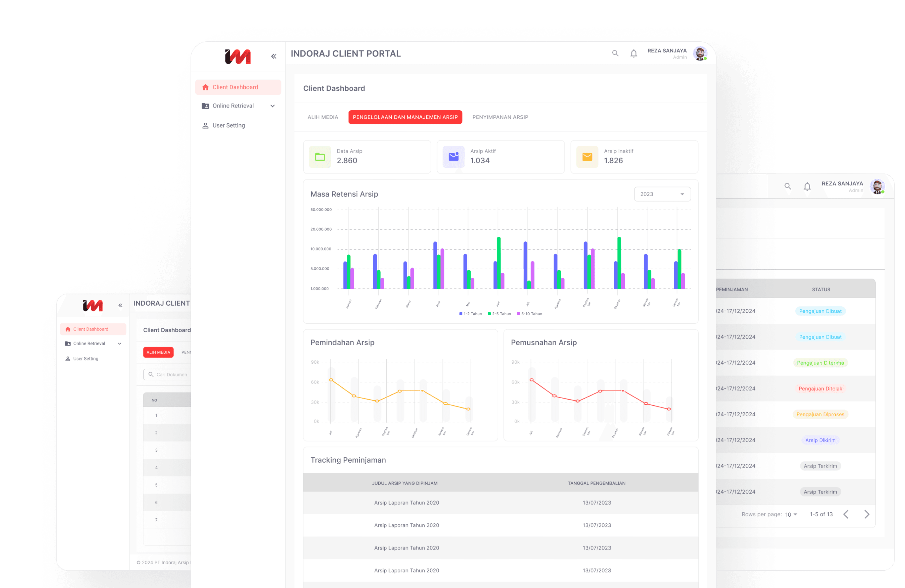Open notifications bell in main window
This screenshot has width=905, height=588.
633,54
